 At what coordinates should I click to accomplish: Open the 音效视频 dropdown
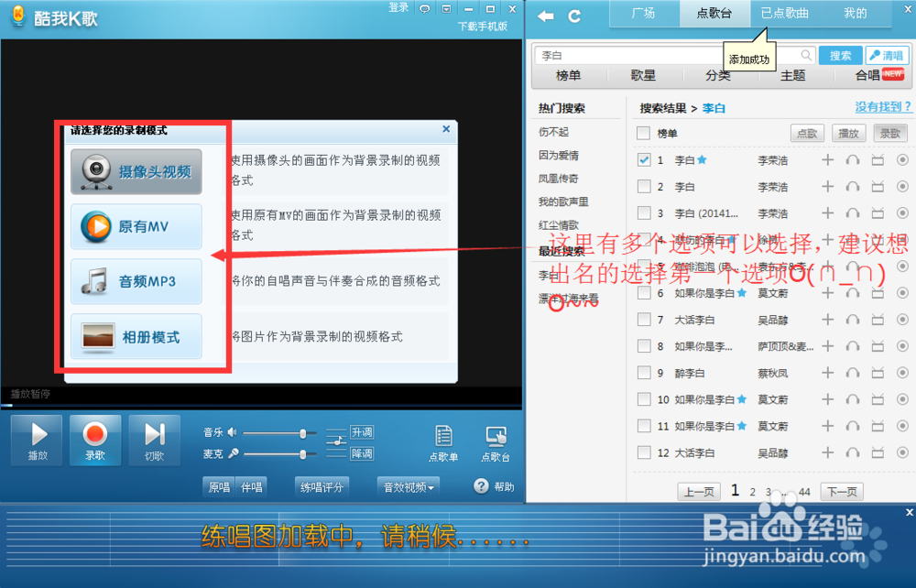[409, 487]
